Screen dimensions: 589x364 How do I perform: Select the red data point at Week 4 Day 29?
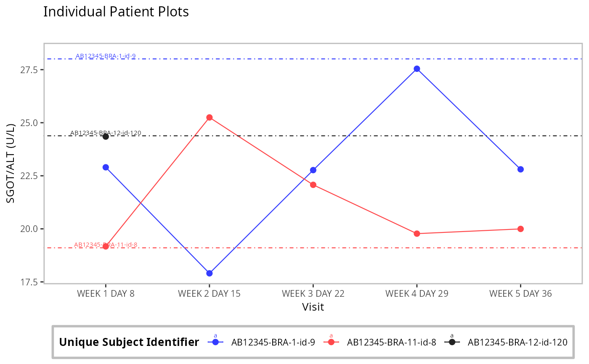(x=417, y=234)
